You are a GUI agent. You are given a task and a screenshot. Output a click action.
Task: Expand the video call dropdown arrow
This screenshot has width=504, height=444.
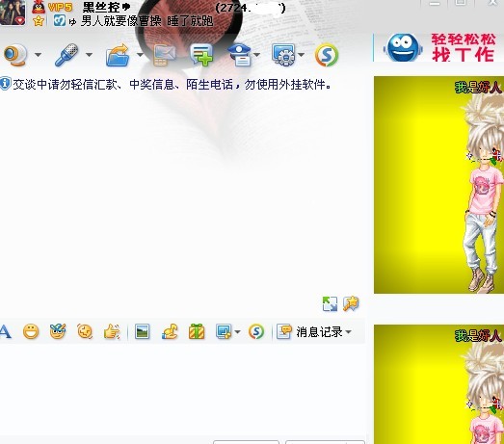pos(38,55)
